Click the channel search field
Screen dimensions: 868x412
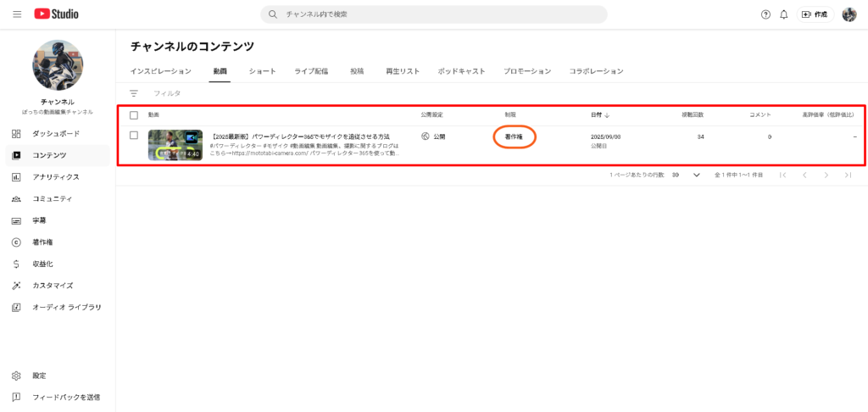[x=433, y=14]
